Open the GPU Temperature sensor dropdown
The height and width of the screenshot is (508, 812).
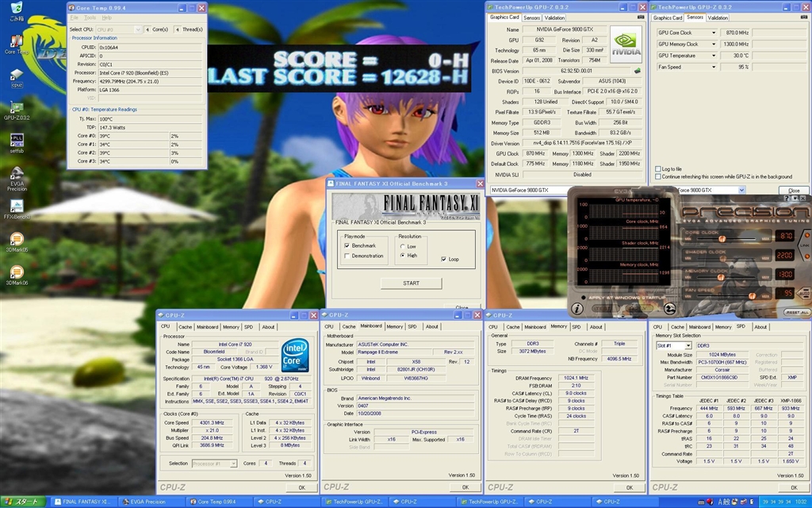point(714,56)
